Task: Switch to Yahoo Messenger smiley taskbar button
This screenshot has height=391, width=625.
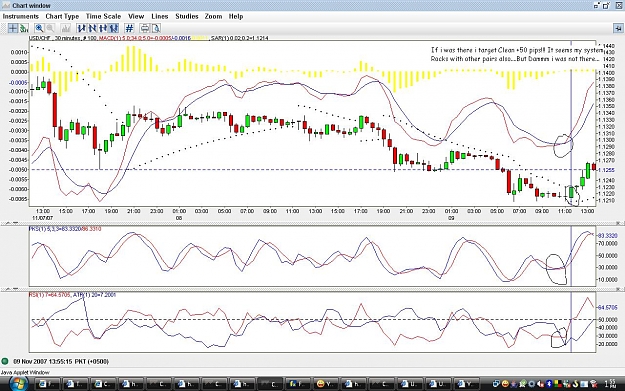Action: tap(325, 384)
